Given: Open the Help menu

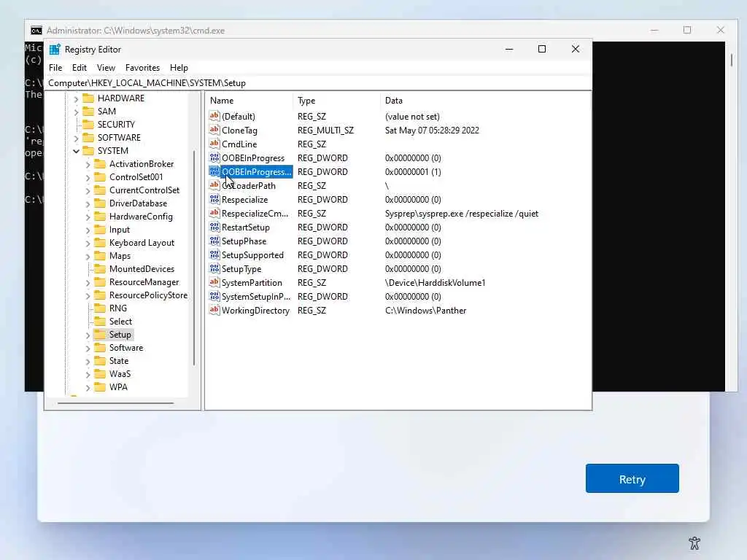Looking at the screenshot, I should (x=179, y=68).
